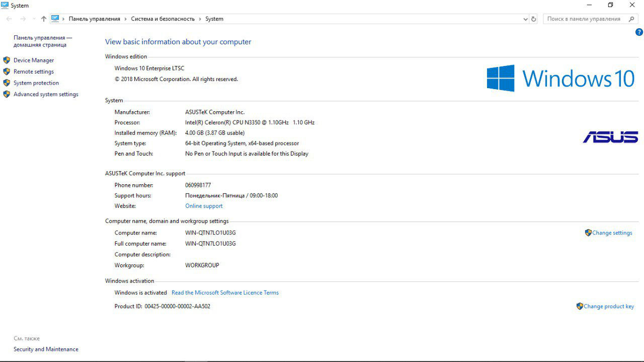
Task: Click the blue Help question mark icon
Action: pyautogui.click(x=639, y=32)
